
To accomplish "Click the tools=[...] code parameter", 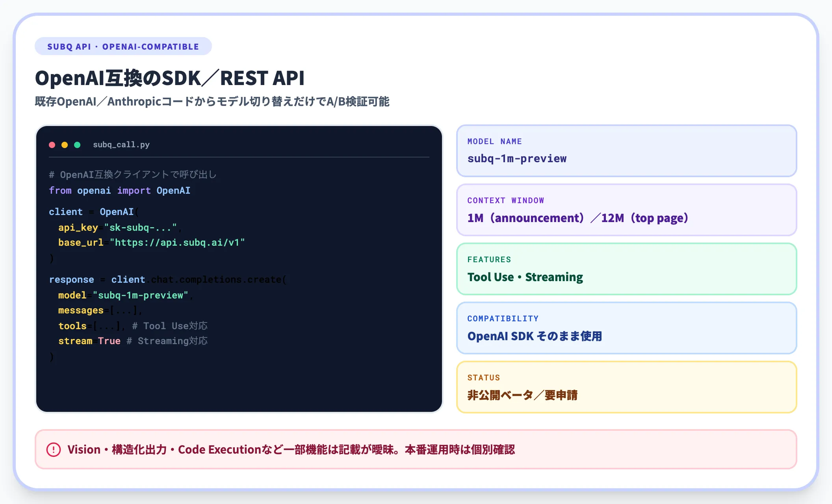I will (x=91, y=326).
